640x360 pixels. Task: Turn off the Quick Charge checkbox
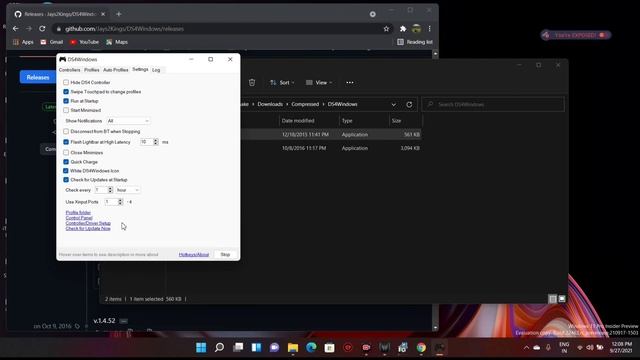point(66,162)
